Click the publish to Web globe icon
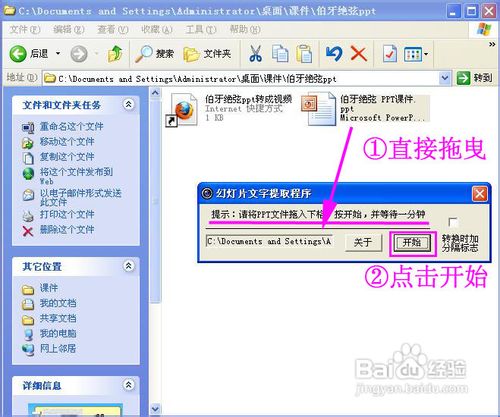The image size is (500, 417). 28,173
